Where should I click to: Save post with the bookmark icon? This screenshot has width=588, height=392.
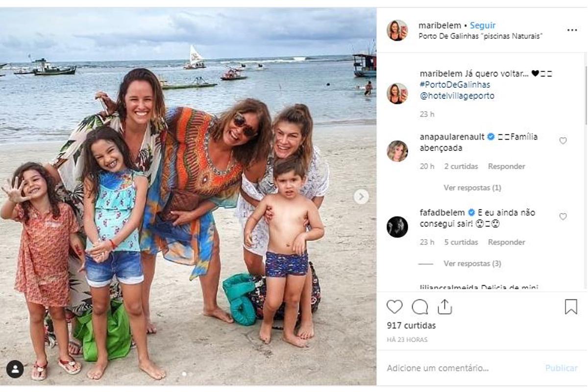coord(571,307)
